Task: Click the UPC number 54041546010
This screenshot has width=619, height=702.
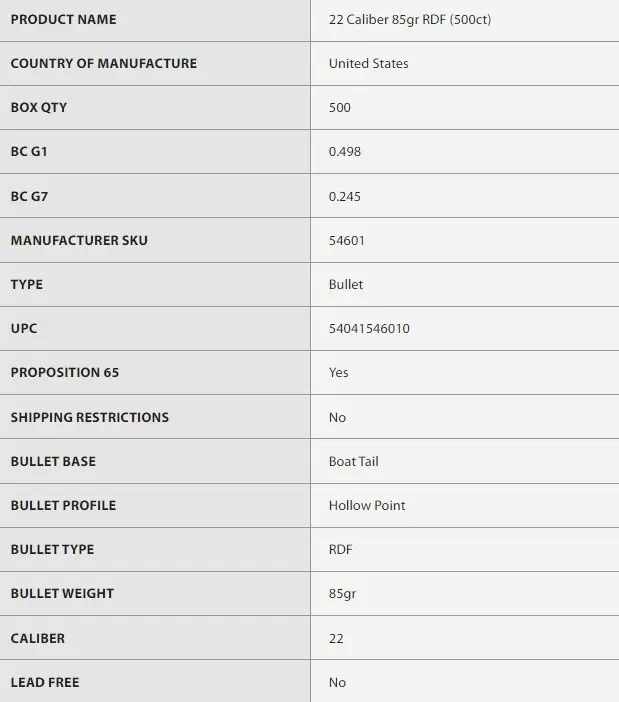Action: coord(369,328)
